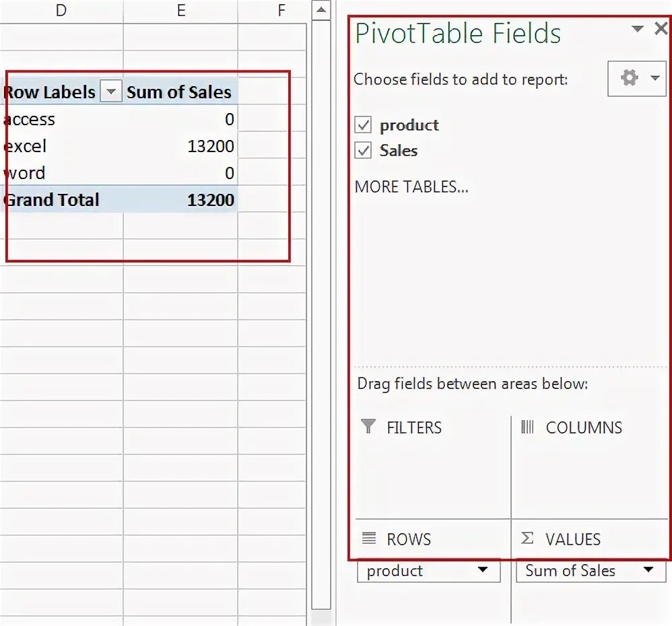Image resolution: width=672 pixels, height=626 pixels.
Task: Click the excel sales value 13200
Action: coord(210,146)
